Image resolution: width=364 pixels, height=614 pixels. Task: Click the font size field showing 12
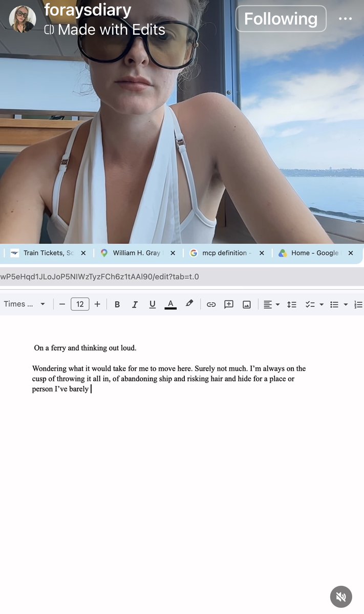click(80, 304)
